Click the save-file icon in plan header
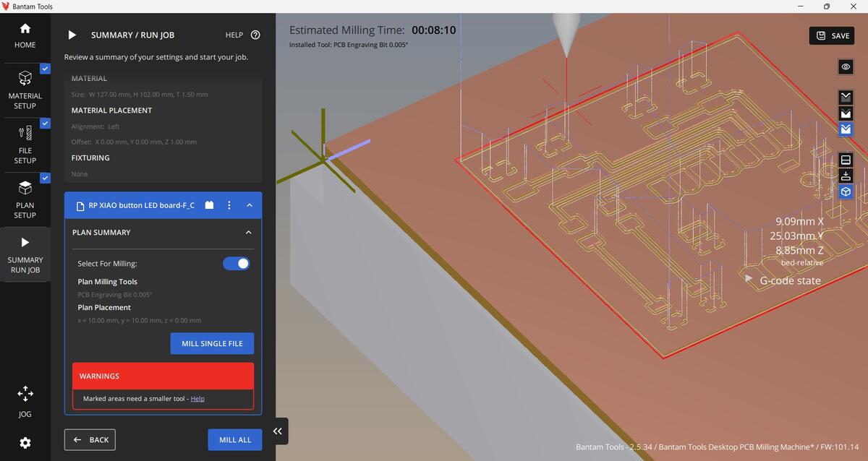This screenshot has width=868, height=461. (x=209, y=205)
